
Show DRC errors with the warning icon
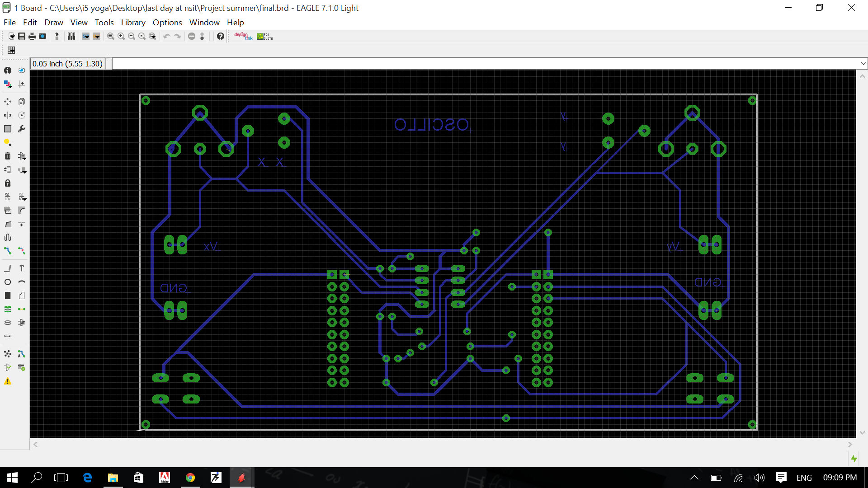coord(8,382)
